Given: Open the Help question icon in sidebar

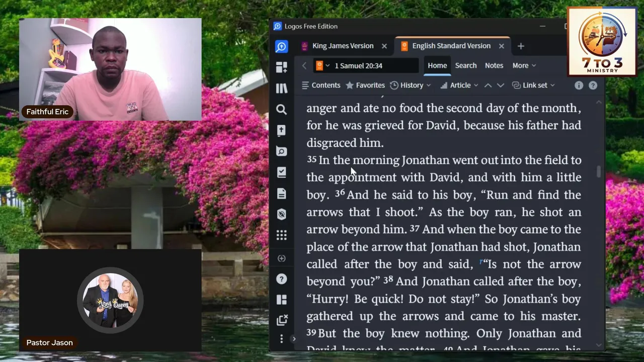Looking at the screenshot, I should 282,279.
